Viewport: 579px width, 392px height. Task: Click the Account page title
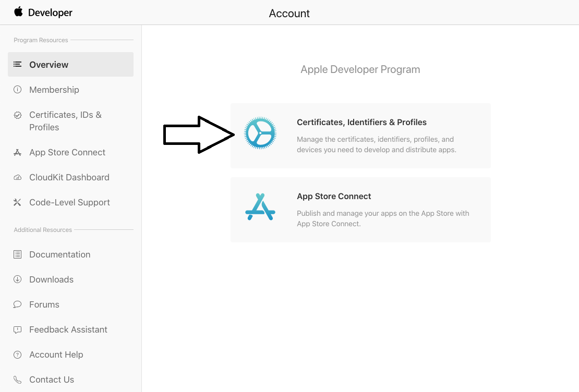(x=289, y=14)
